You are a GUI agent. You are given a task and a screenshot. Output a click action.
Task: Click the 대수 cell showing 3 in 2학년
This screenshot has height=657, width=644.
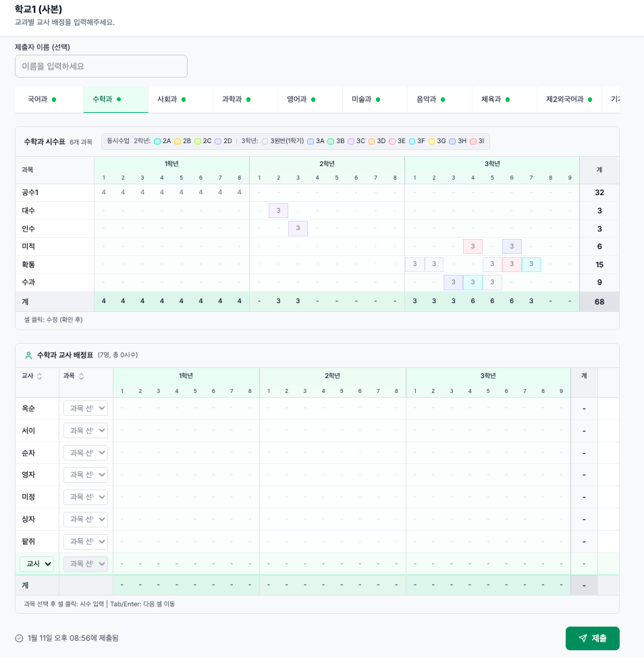tap(278, 211)
